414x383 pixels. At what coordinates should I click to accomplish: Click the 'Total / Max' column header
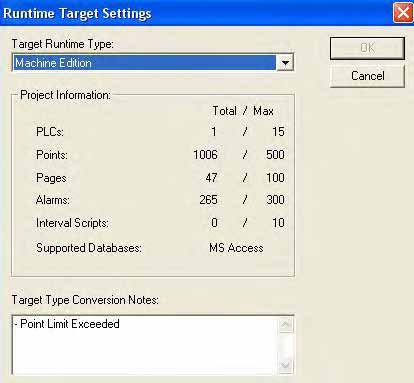tap(243, 111)
